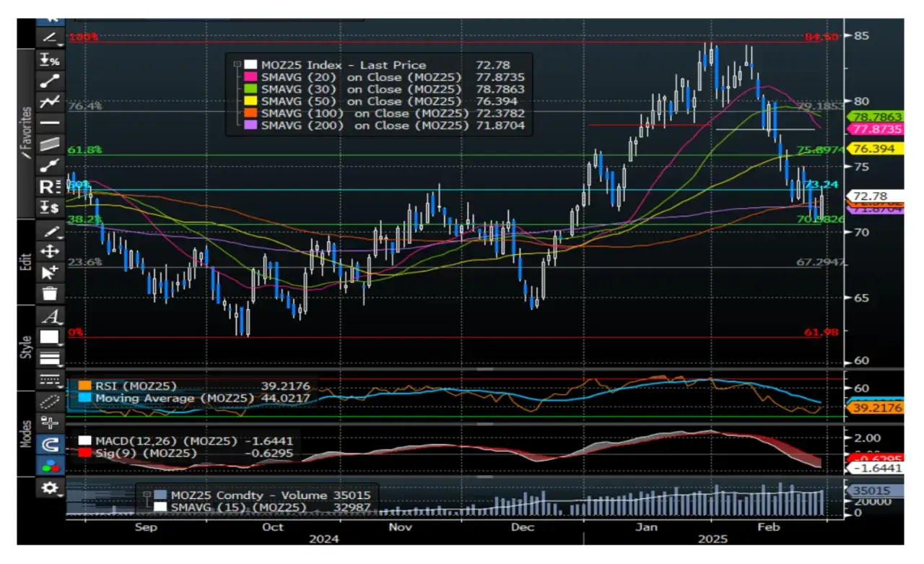Select the horizontal line tool

coord(50,123)
